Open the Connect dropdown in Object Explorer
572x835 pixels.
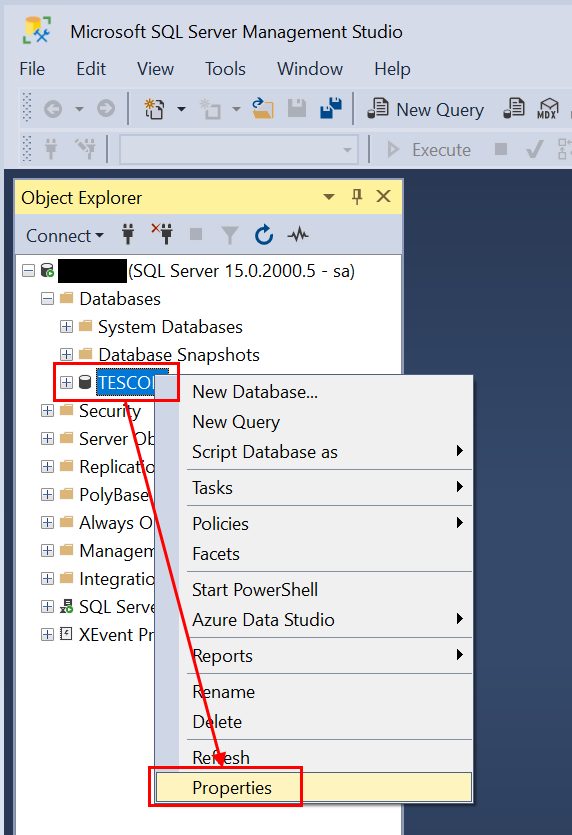click(x=64, y=235)
